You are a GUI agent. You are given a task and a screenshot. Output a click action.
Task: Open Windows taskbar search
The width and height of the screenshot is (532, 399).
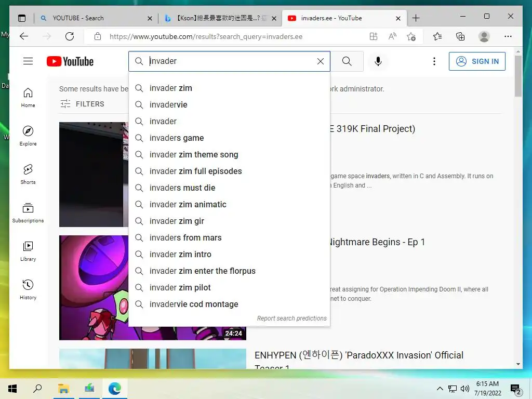[x=37, y=389]
